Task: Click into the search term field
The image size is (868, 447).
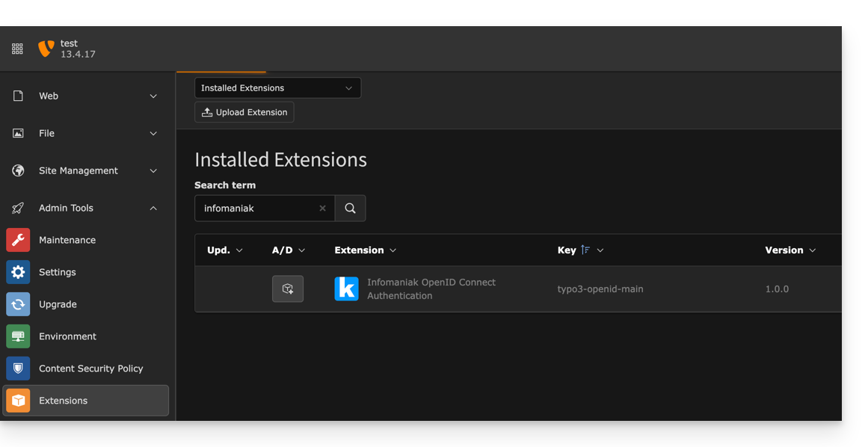Action: coord(256,208)
